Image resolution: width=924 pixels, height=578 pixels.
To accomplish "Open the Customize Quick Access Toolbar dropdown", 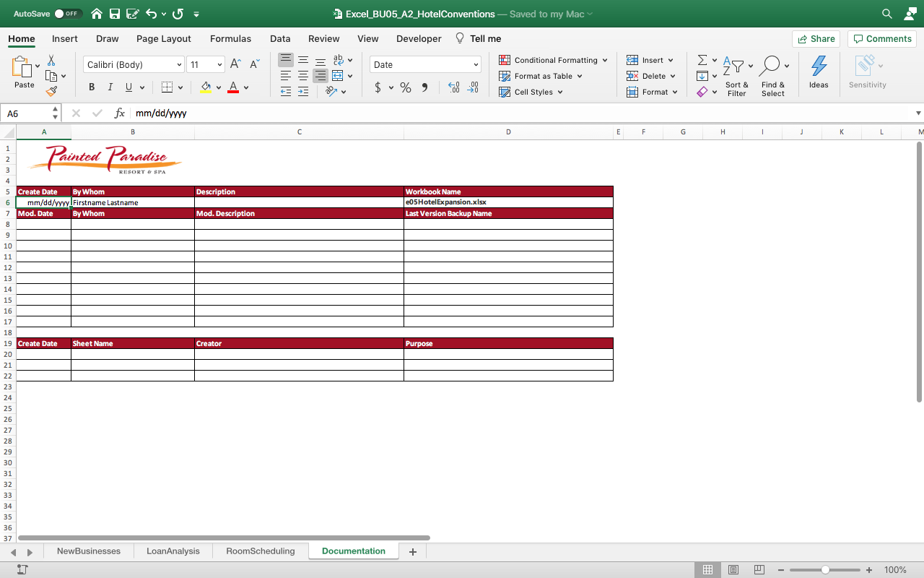I will pos(196,14).
